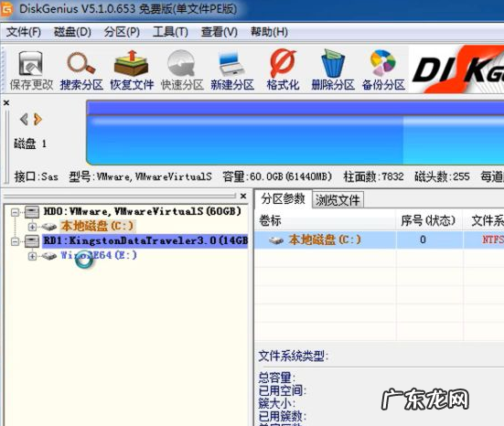Click the 序号(状态) column header
Image resolution: width=504 pixels, height=426 pixels.
click(x=428, y=220)
